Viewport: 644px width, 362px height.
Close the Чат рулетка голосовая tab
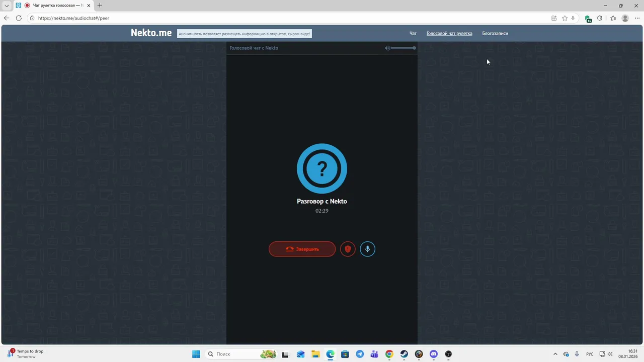[89, 6]
